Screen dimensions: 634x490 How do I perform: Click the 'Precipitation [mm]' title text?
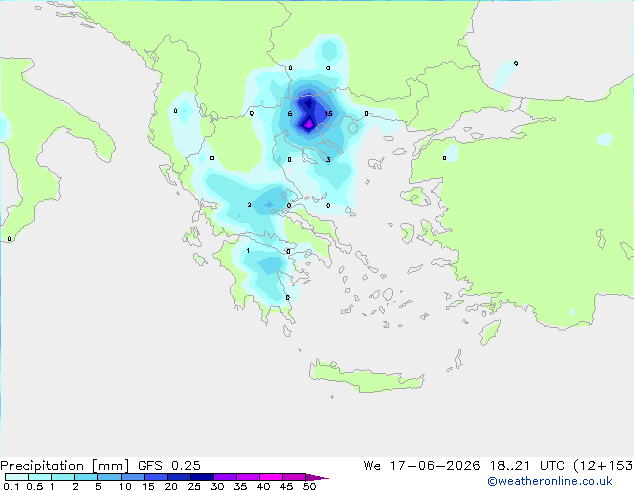coord(64,466)
